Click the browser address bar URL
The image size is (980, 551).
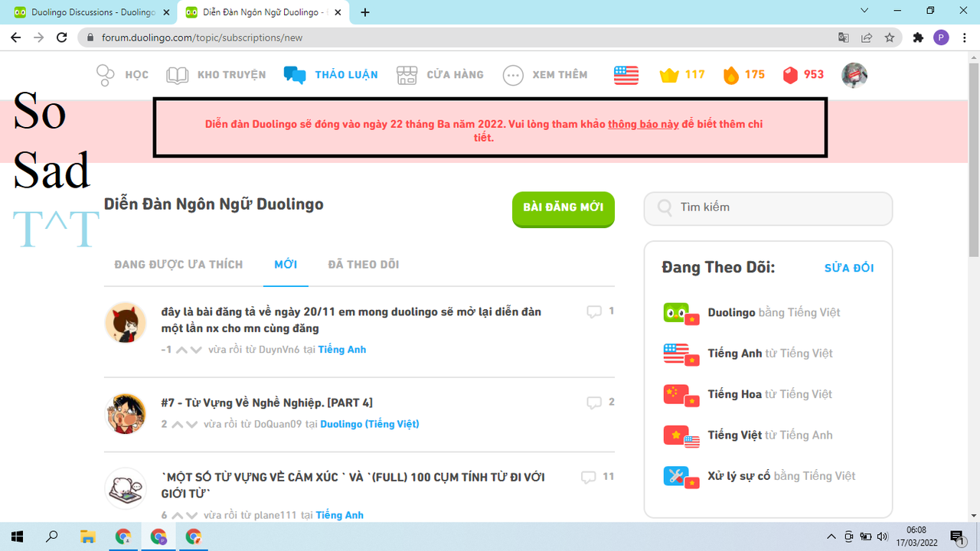pos(202,37)
